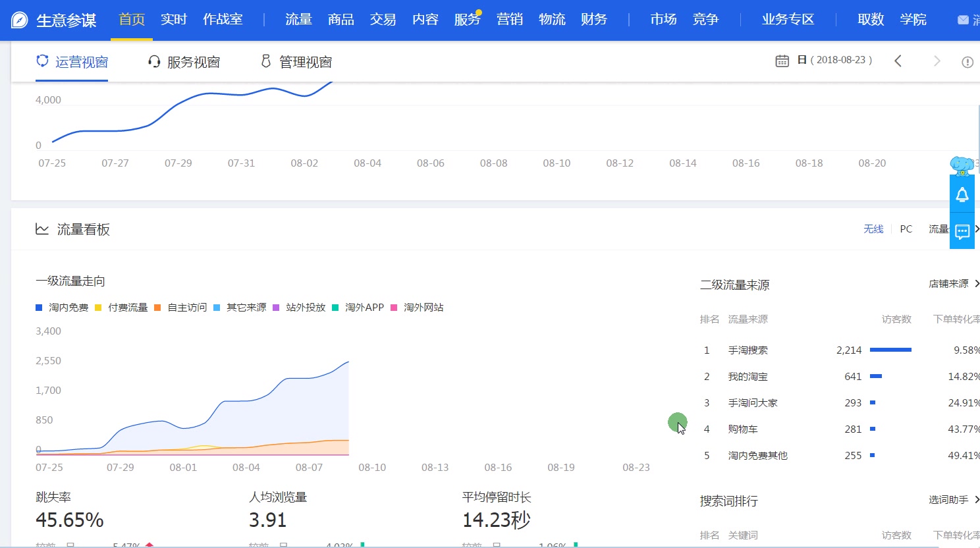Open 服务 menu with notification dot
This screenshot has height=548, width=980.
coord(468,20)
